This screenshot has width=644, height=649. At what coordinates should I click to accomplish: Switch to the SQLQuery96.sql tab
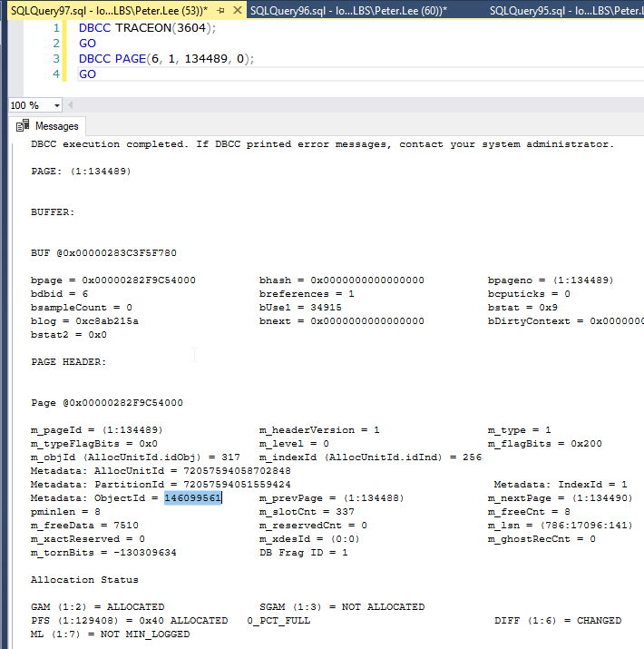[x=348, y=11]
